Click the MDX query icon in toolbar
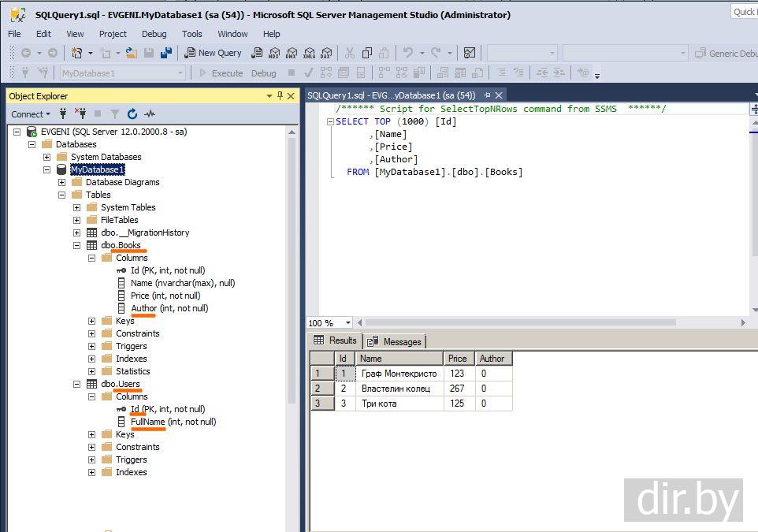The height and width of the screenshot is (532, 758). coord(274,53)
